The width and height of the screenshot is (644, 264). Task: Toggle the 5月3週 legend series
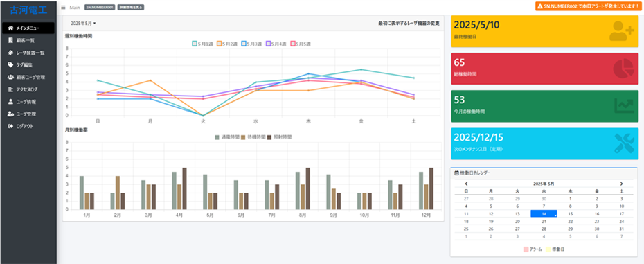pyautogui.click(x=251, y=44)
